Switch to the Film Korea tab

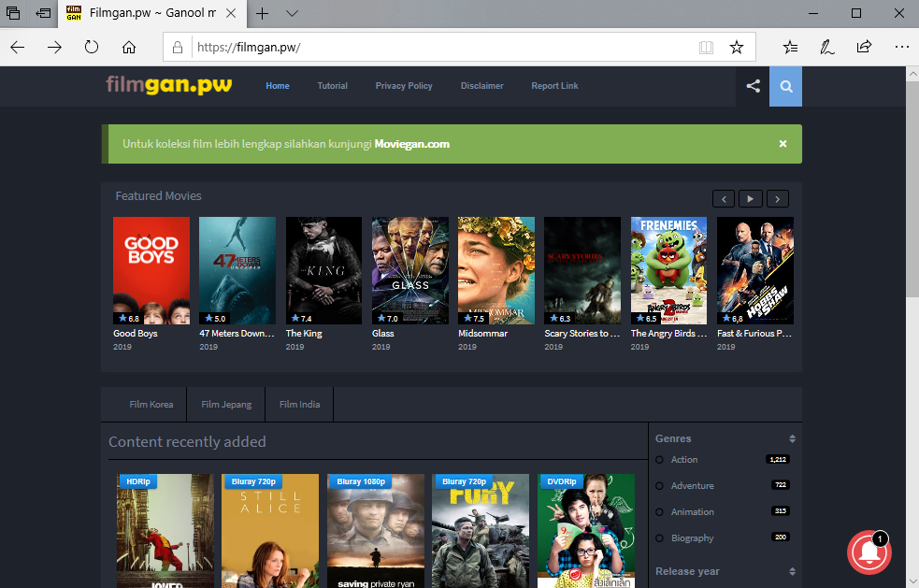[x=151, y=405]
